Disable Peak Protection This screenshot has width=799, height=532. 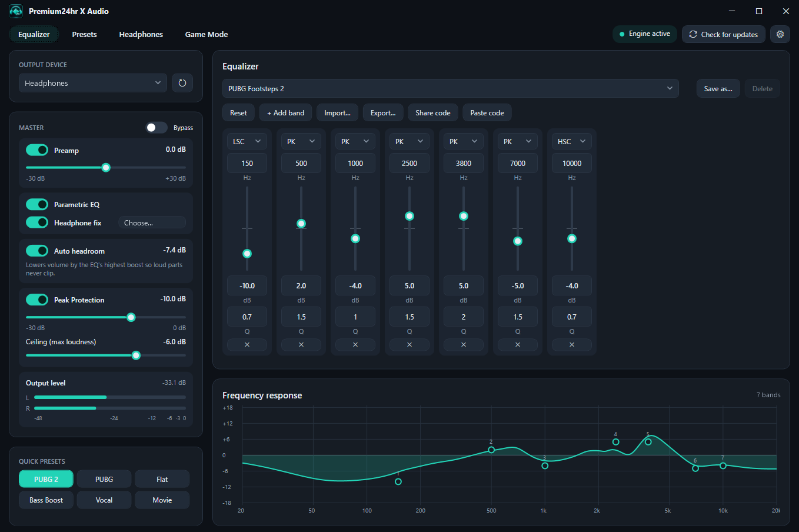pyautogui.click(x=37, y=300)
